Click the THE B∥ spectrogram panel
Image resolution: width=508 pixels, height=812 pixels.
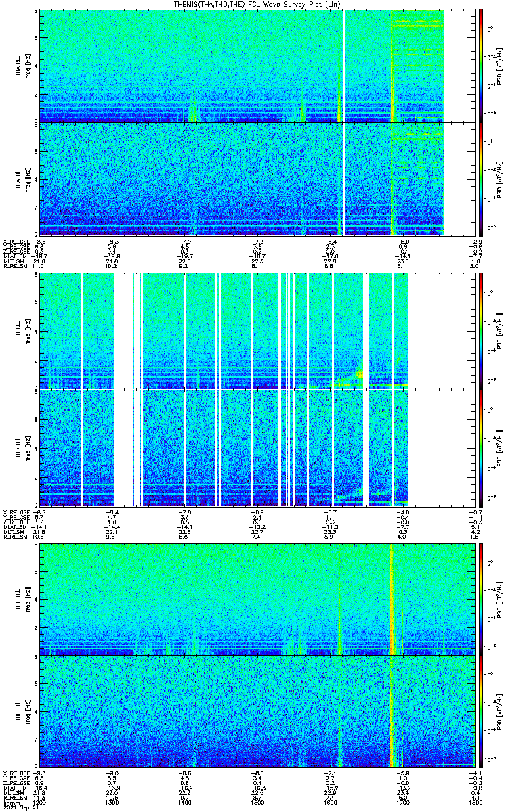pos(257,711)
